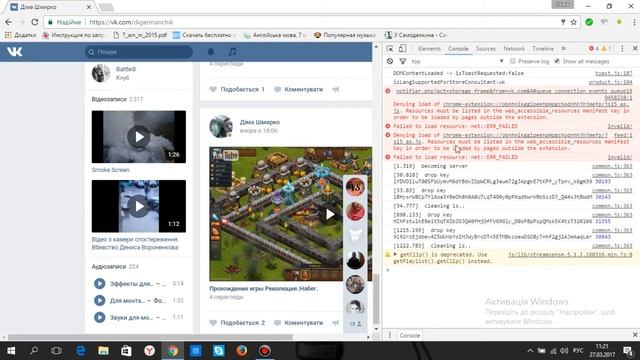This screenshot has width=640, height=360.
Task: Play the Для монта audio track
Action: pos(100,300)
